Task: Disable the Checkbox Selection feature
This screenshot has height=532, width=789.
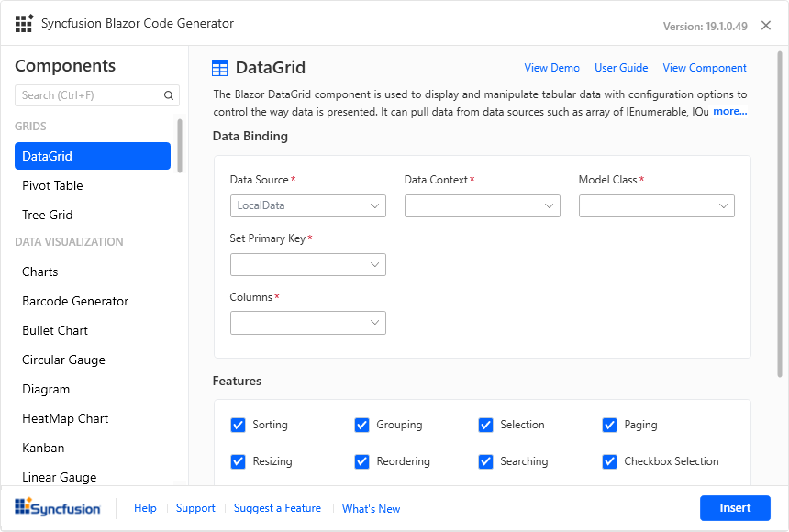Action: coord(610,461)
